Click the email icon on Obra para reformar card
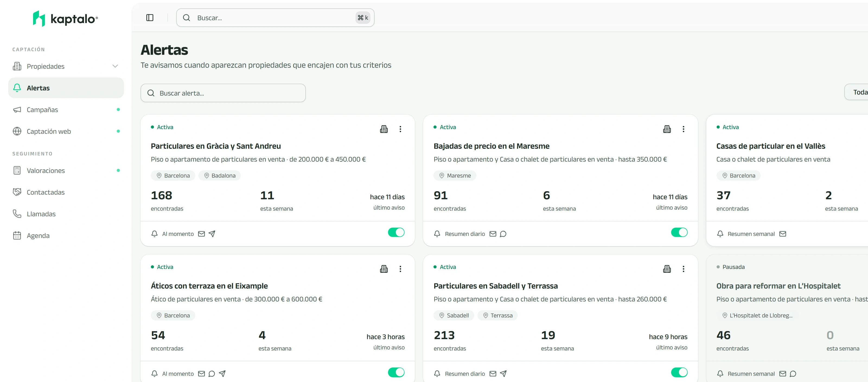The image size is (868, 382). point(782,374)
